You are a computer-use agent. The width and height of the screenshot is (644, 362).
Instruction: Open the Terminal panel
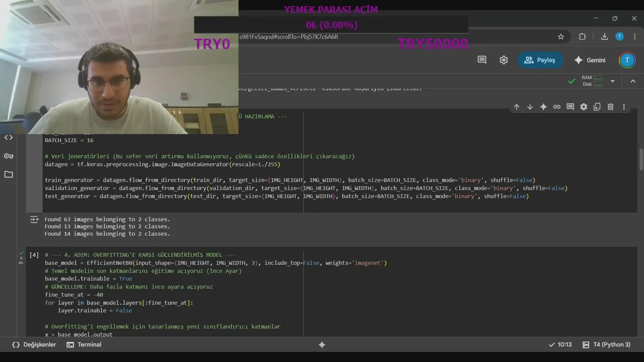click(x=84, y=344)
